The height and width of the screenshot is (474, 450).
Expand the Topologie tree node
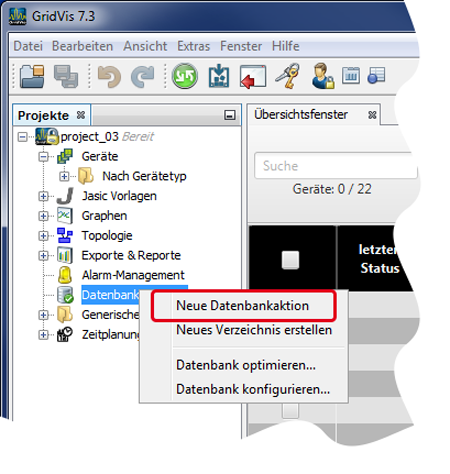[43, 236]
